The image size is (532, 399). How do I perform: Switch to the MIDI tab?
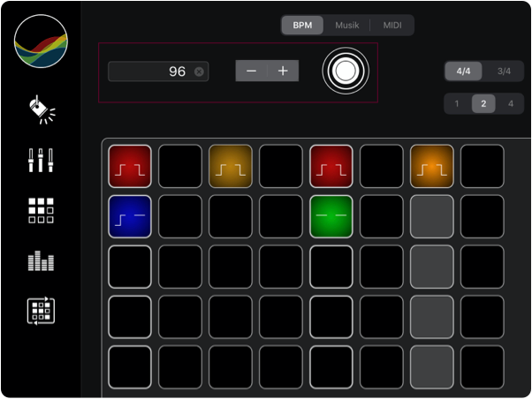392,25
